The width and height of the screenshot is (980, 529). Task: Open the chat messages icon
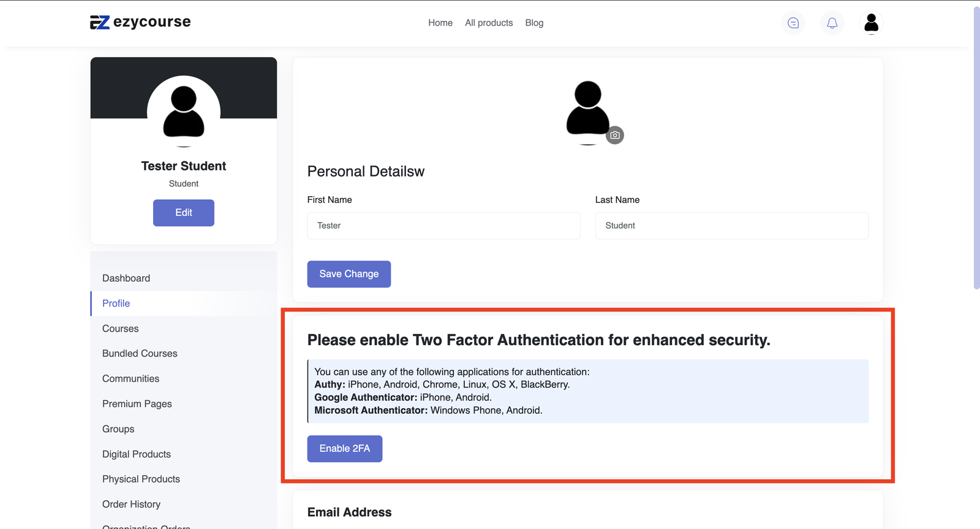793,23
